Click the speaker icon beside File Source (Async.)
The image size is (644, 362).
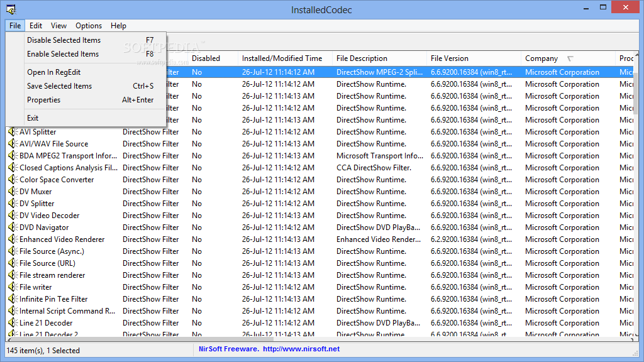coord(13,251)
